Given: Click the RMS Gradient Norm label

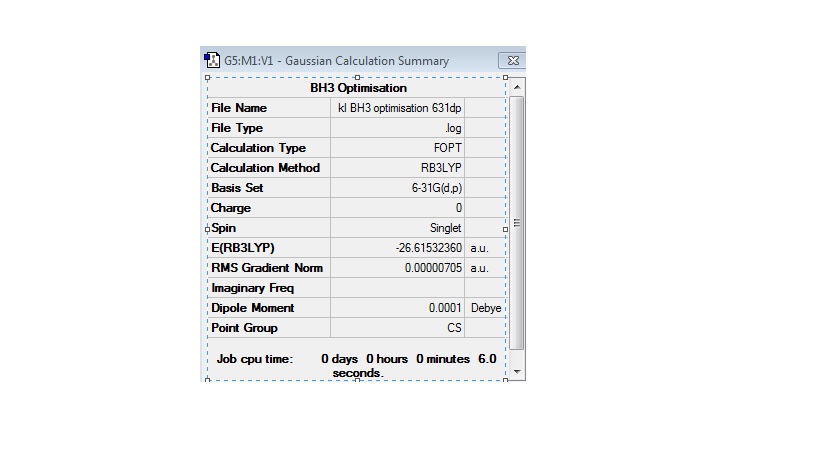Looking at the screenshot, I should (267, 268).
